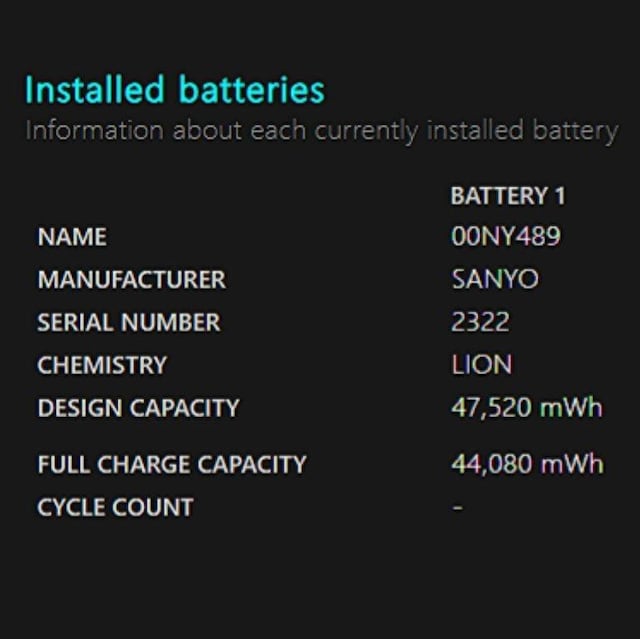Click the subtitle about currently installed battery
This screenshot has width=640, height=639.
click(322, 132)
